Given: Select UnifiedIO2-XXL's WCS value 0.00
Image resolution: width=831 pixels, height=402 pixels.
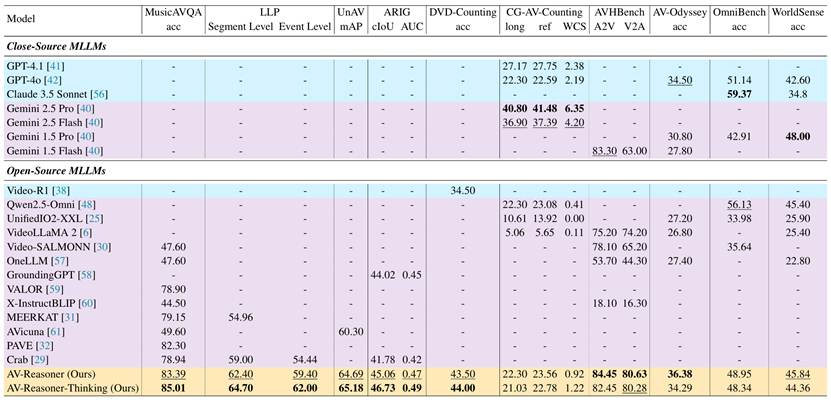Looking at the screenshot, I should [574, 218].
